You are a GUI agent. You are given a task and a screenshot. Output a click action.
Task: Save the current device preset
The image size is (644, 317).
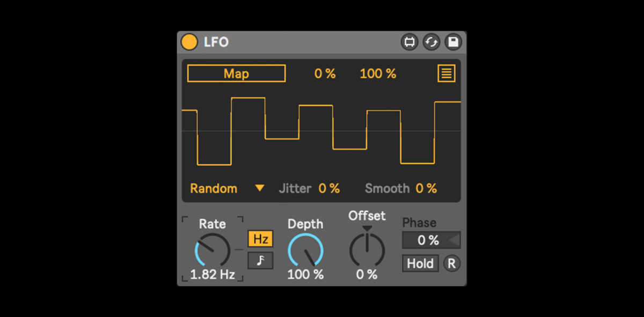click(x=453, y=42)
